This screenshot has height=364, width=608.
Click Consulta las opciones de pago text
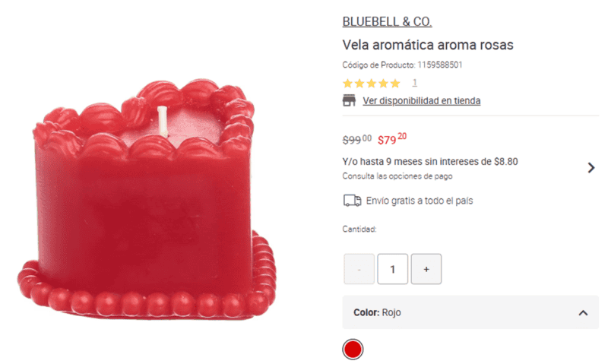point(397,176)
